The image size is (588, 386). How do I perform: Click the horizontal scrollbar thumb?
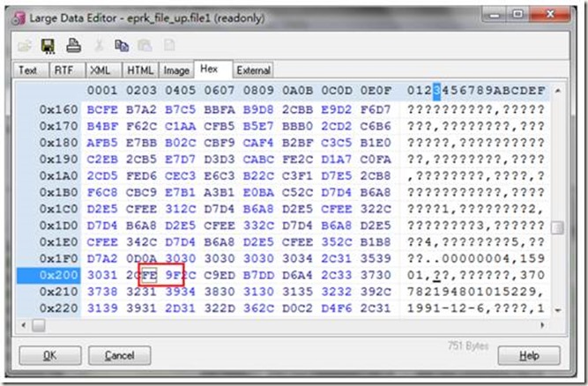(x=39, y=325)
